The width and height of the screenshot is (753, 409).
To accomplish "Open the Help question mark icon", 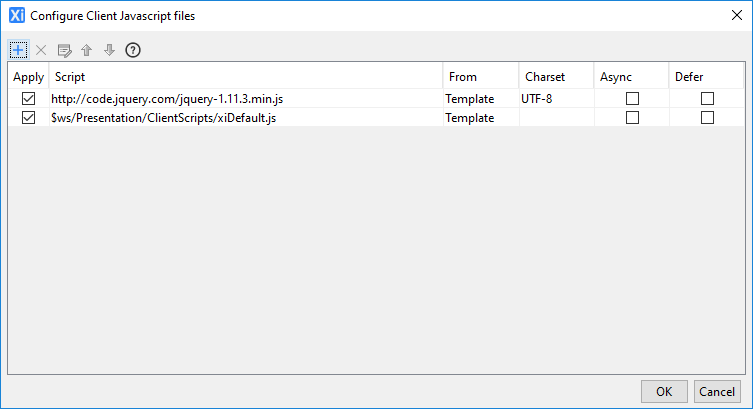I will click(133, 50).
